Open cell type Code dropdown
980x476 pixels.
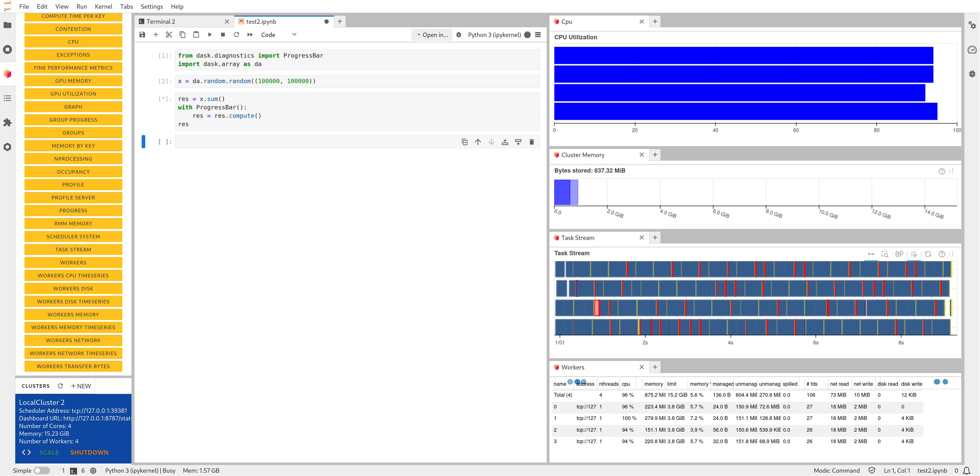[x=278, y=35]
